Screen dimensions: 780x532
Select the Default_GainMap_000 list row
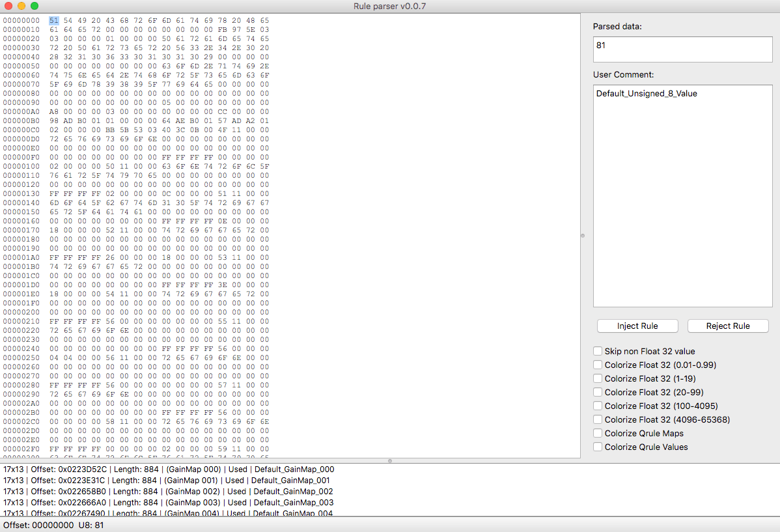coord(169,469)
